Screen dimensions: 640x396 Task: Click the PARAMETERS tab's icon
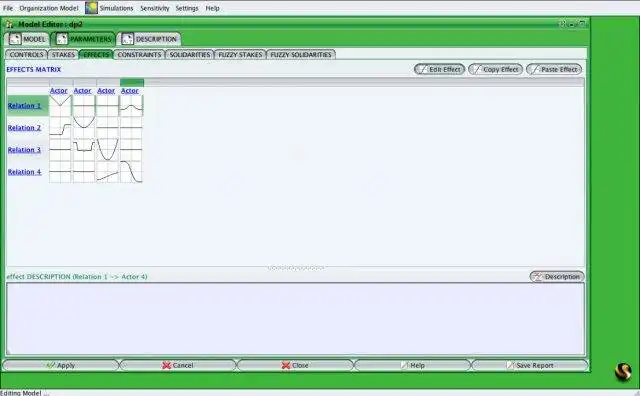tap(62, 39)
